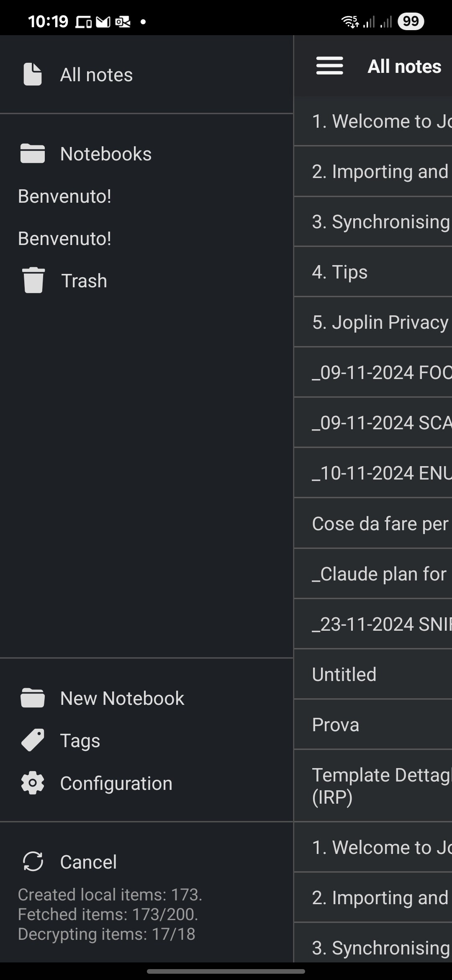Open the Trash bin
This screenshot has height=980, width=452.
tap(146, 281)
